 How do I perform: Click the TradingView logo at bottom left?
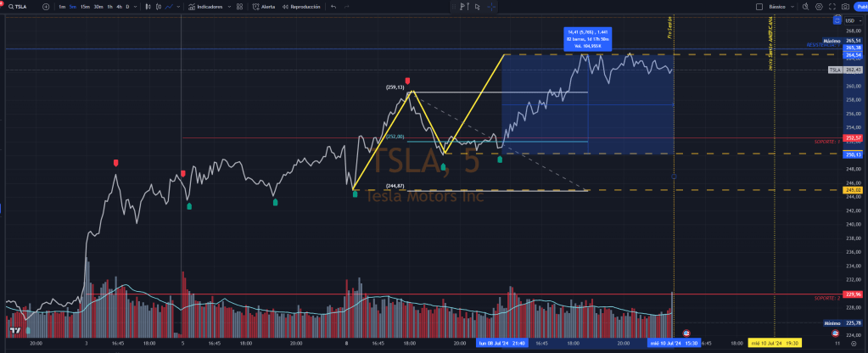click(x=14, y=329)
